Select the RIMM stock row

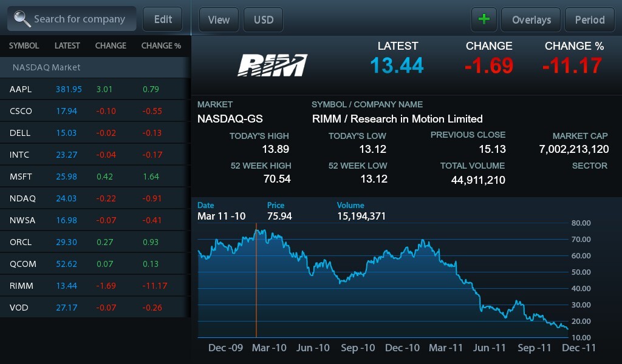(95, 286)
